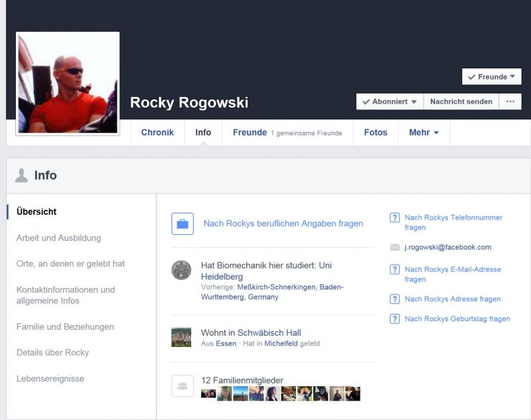531x420 pixels.
Task: Expand the Abonniert dropdown
Action: [x=390, y=102]
